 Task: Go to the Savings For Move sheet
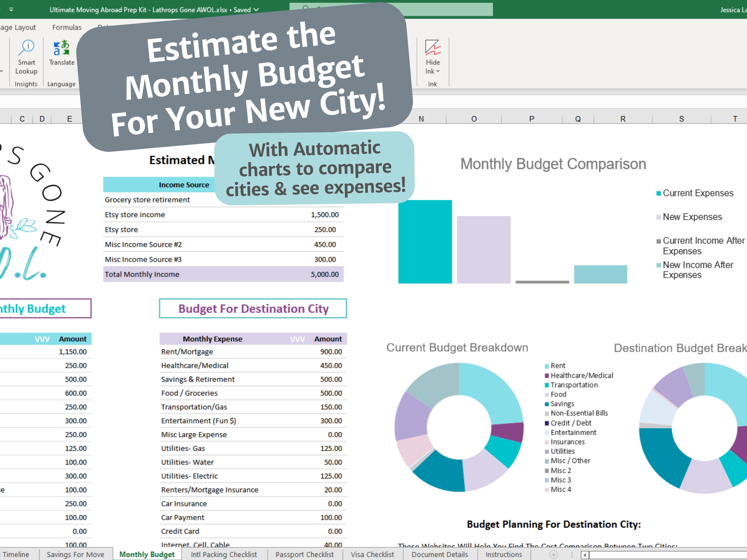pyautogui.click(x=75, y=554)
